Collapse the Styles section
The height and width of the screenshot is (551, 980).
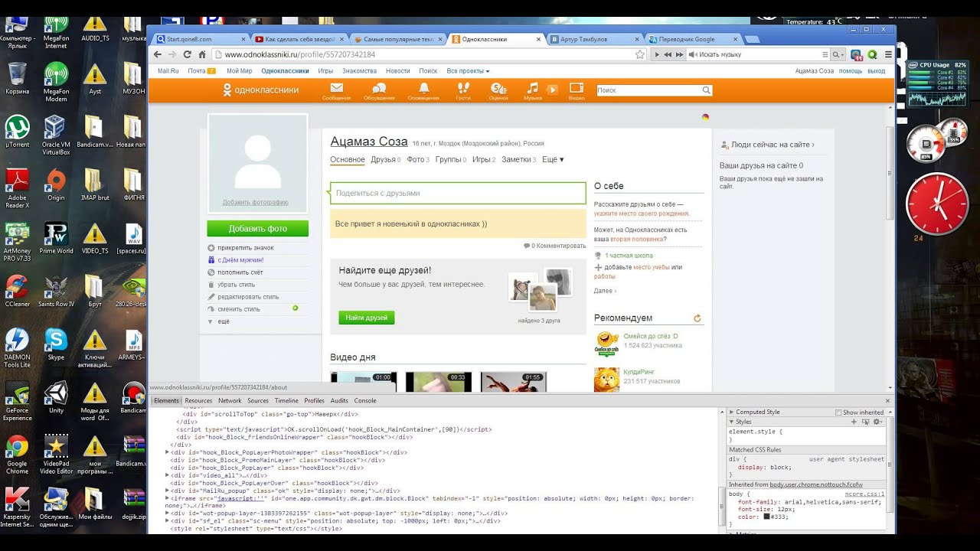click(731, 422)
